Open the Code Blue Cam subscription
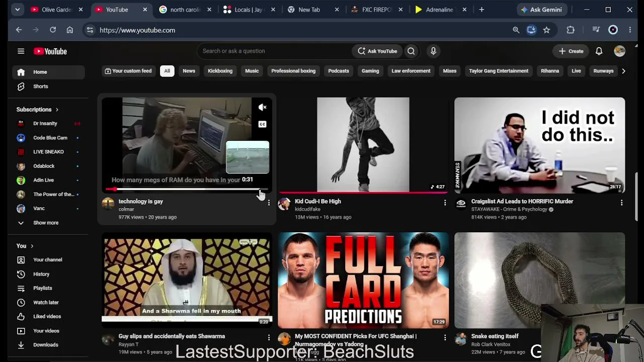The height and width of the screenshot is (362, 644). pyautogui.click(x=48, y=138)
